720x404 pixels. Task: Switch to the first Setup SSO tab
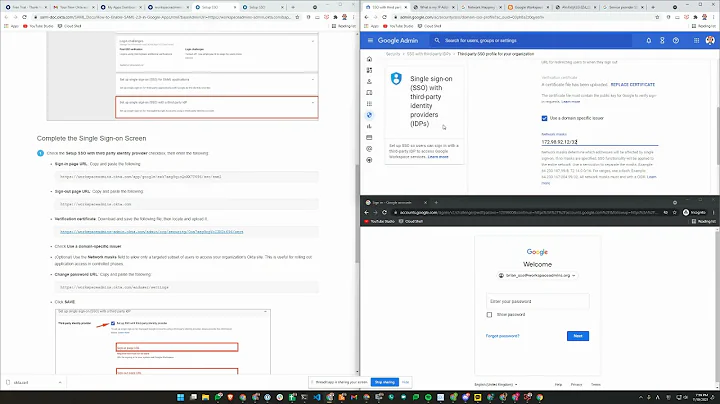(214, 7)
